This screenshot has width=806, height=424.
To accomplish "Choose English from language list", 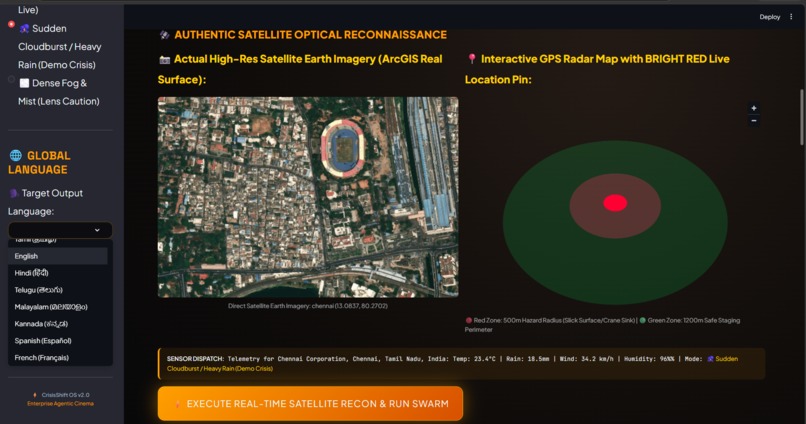I will pyautogui.click(x=58, y=256).
